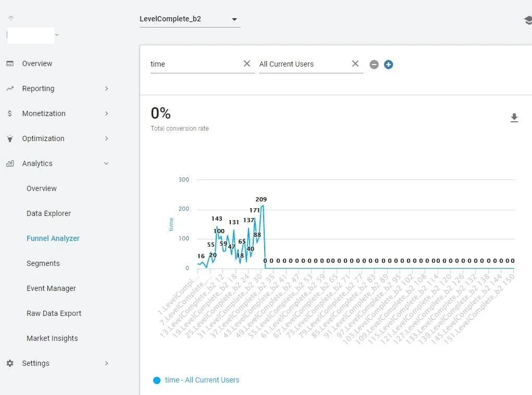Click the up arrow icon above project name
The width and height of the screenshot is (532, 395).
pos(11,18)
